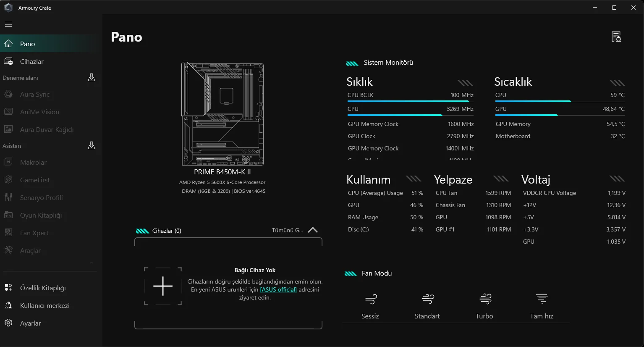Screen dimensions: 644x347
Task: Click the Armoury Crate logo in title bar
Action: (x=8, y=8)
